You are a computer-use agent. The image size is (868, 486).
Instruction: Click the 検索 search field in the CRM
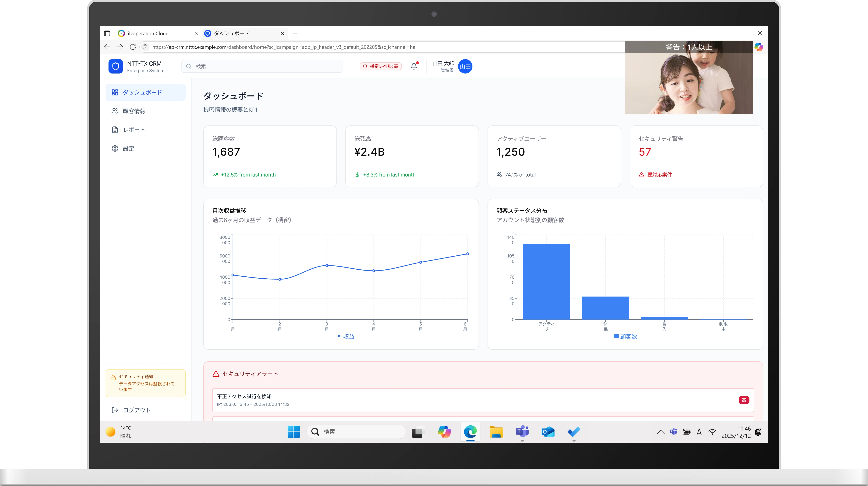coord(262,66)
